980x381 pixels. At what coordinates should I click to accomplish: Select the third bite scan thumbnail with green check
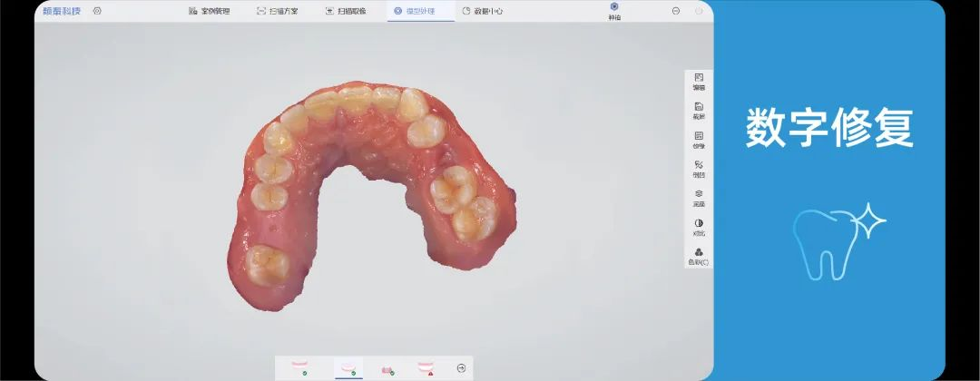pos(387,370)
